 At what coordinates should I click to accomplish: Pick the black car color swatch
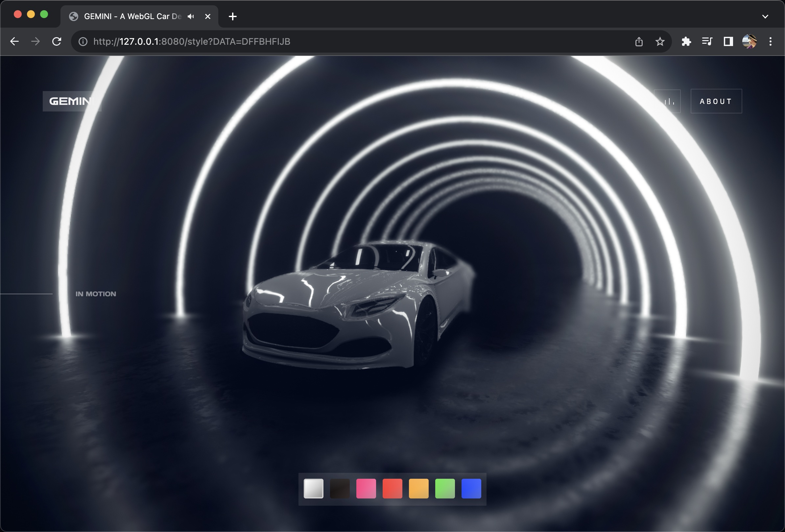pyautogui.click(x=340, y=488)
